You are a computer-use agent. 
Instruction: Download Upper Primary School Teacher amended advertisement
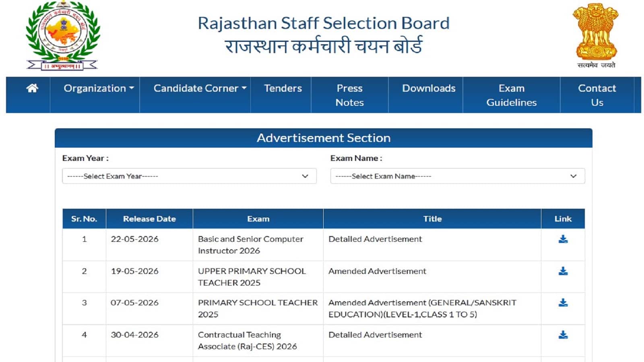click(563, 271)
